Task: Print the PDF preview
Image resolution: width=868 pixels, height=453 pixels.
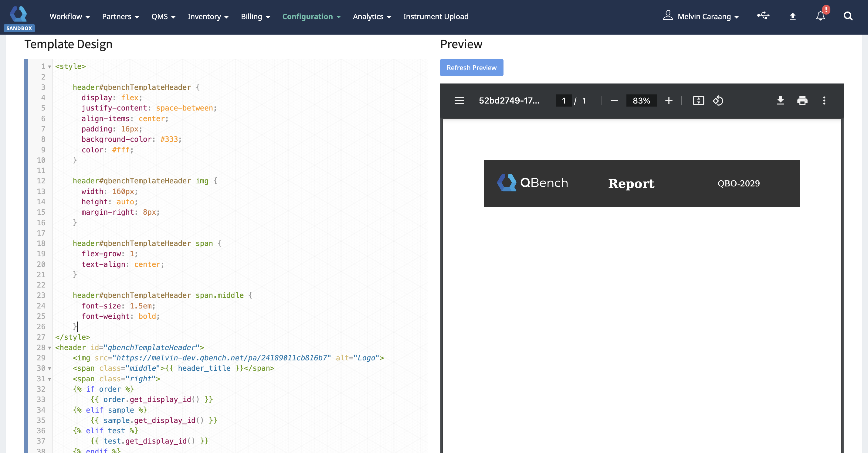Action: point(802,100)
